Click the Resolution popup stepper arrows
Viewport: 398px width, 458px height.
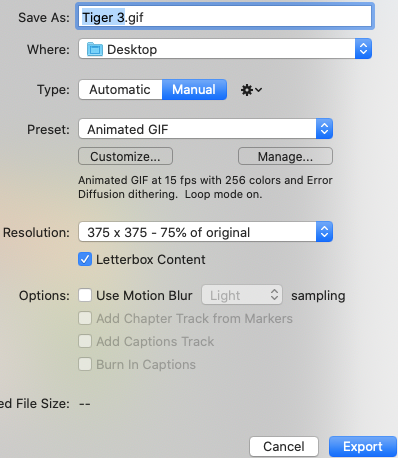tap(324, 232)
